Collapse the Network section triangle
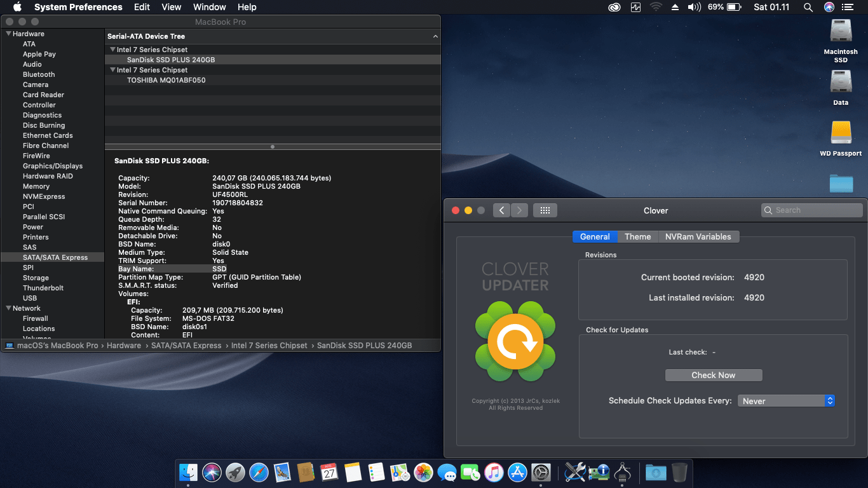Viewport: 868px width, 488px height. (8, 308)
